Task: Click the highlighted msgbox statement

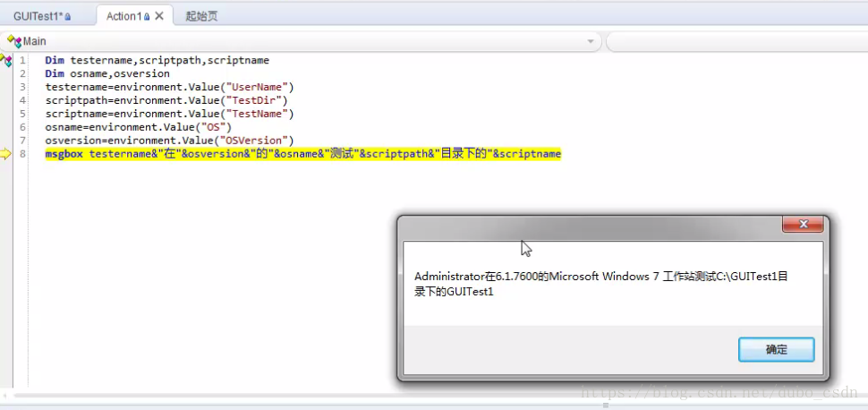Action: (x=303, y=154)
